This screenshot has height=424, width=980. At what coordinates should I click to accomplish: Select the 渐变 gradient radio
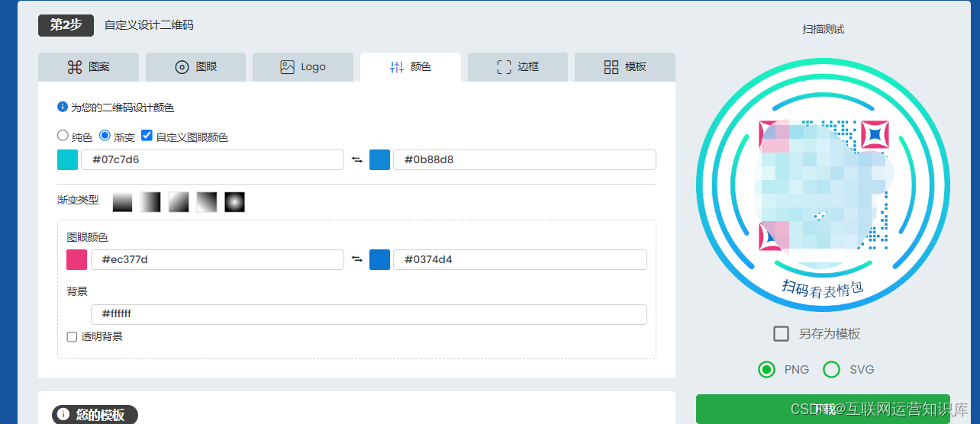(105, 136)
